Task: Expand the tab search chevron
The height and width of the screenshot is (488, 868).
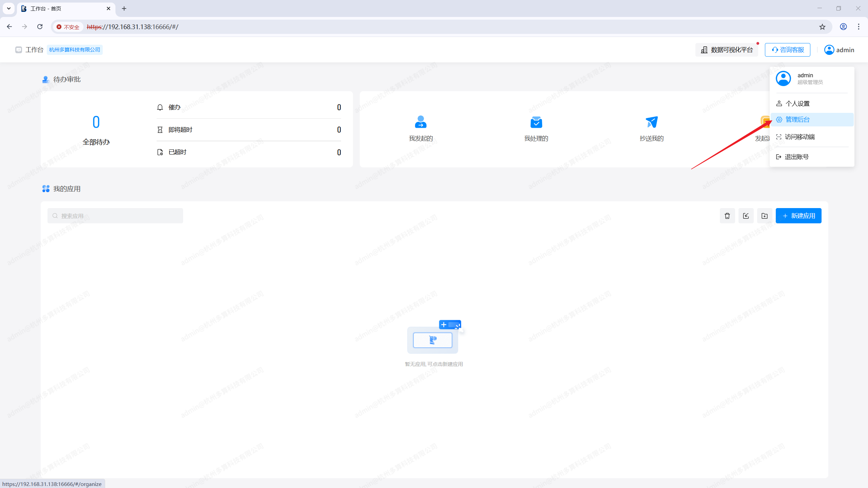Action: (x=9, y=8)
